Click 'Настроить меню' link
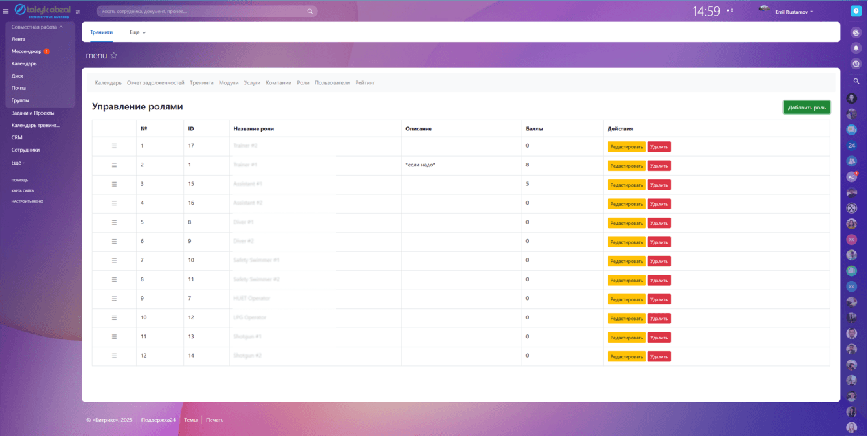The image size is (868, 436). (x=27, y=201)
